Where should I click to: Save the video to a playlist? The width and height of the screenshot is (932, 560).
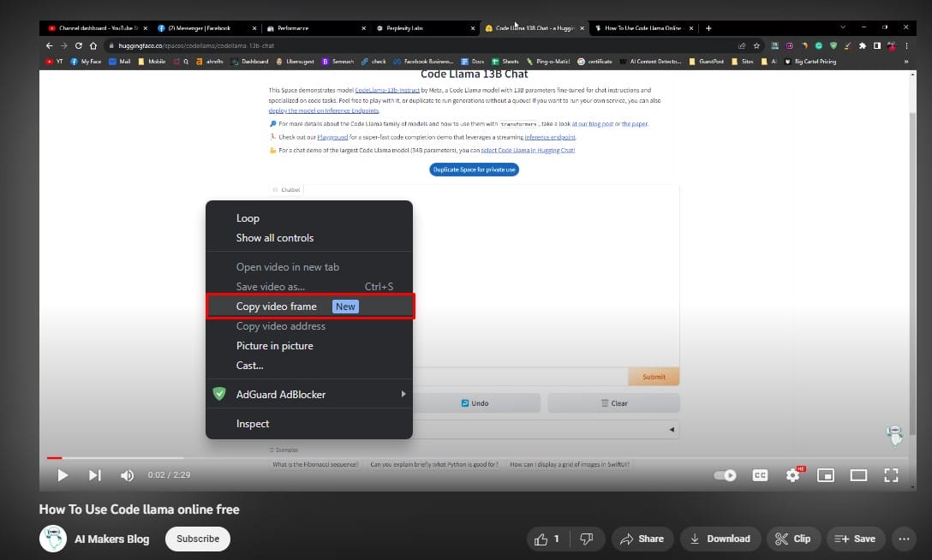(x=855, y=539)
